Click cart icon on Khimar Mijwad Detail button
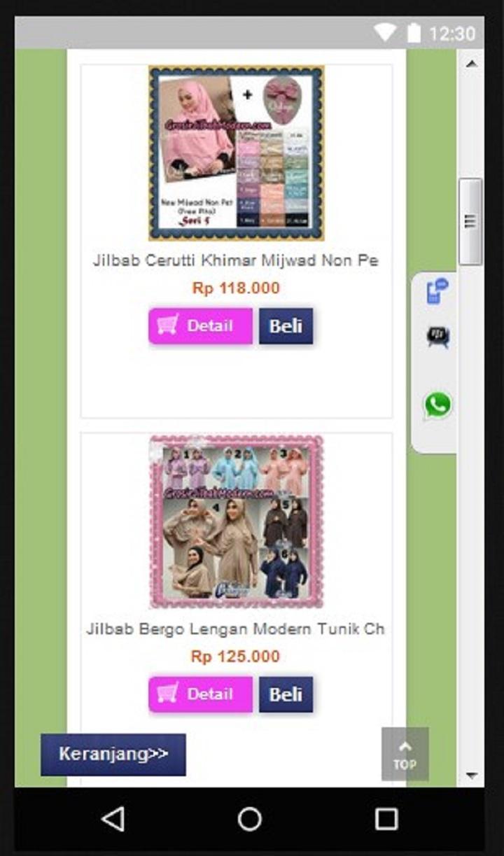Screen dimensions: 504x856 (x=167, y=325)
